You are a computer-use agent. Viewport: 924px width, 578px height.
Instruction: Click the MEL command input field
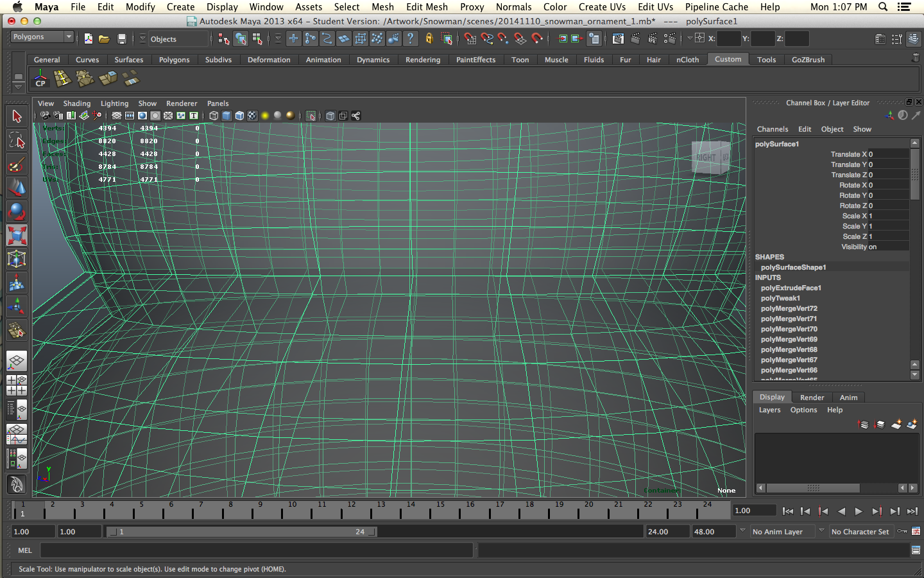point(257,550)
